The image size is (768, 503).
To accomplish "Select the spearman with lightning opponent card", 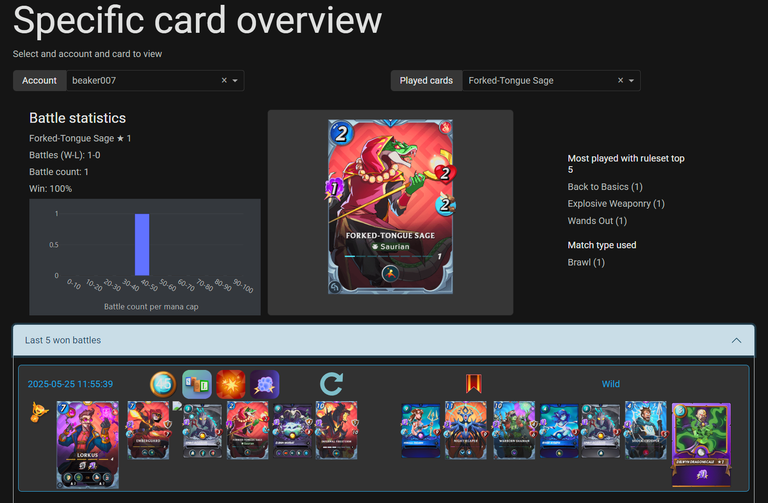I will (x=646, y=430).
